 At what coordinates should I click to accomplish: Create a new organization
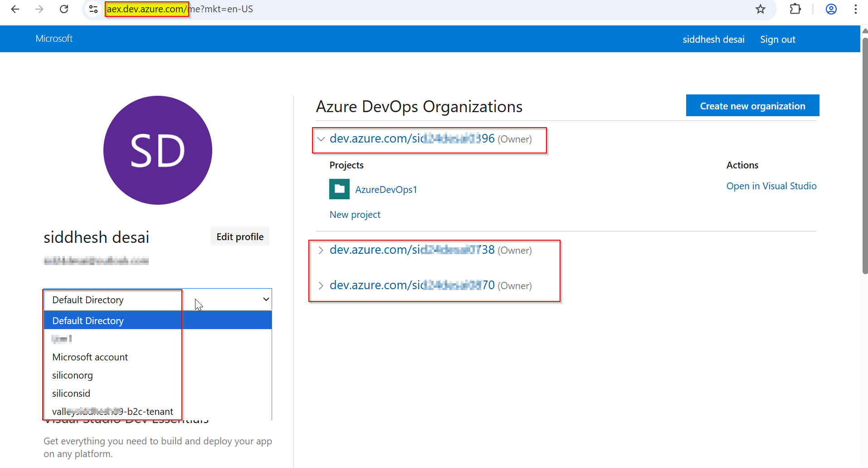[x=752, y=105]
